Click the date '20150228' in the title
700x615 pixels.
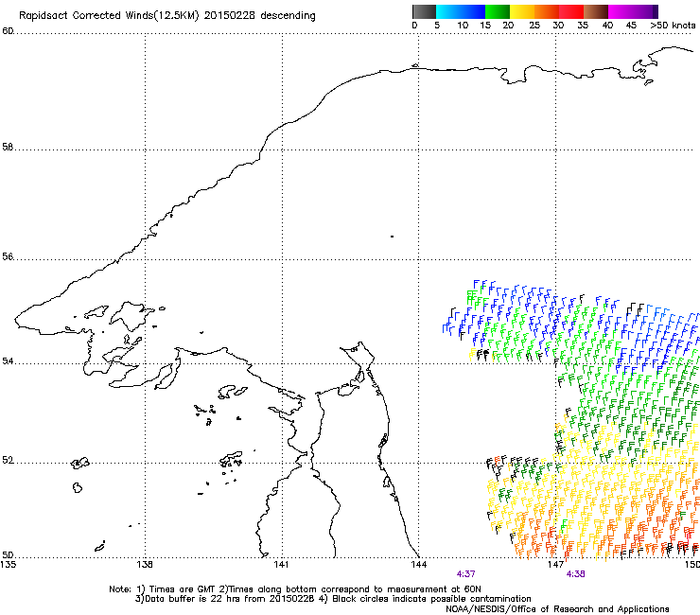click(x=229, y=15)
